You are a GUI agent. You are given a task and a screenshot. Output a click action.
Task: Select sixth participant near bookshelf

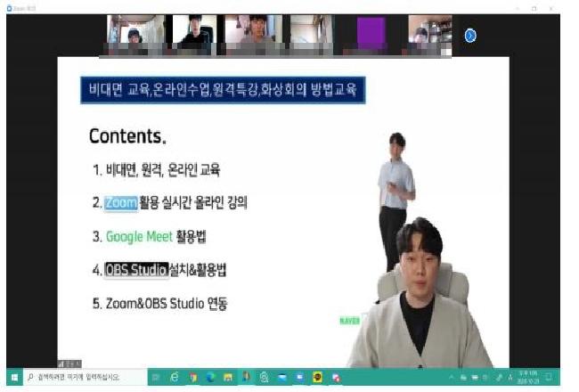(430, 35)
